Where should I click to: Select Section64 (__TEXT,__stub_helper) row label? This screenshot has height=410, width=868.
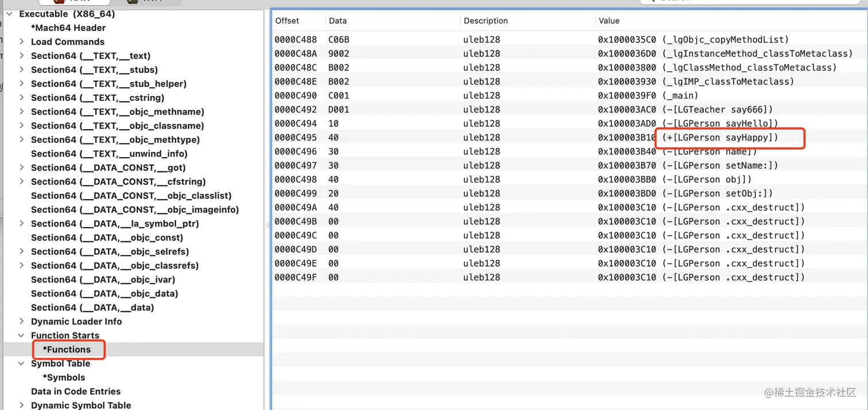point(108,84)
